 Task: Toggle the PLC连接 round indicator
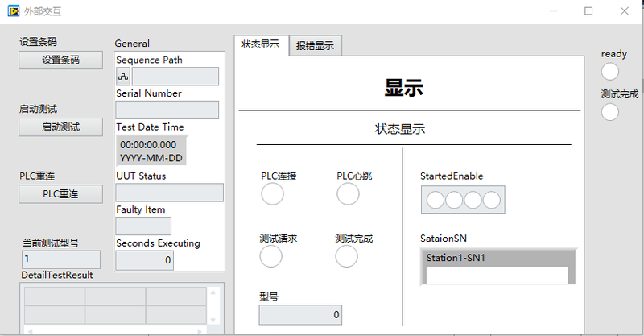click(x=272, y=194)
